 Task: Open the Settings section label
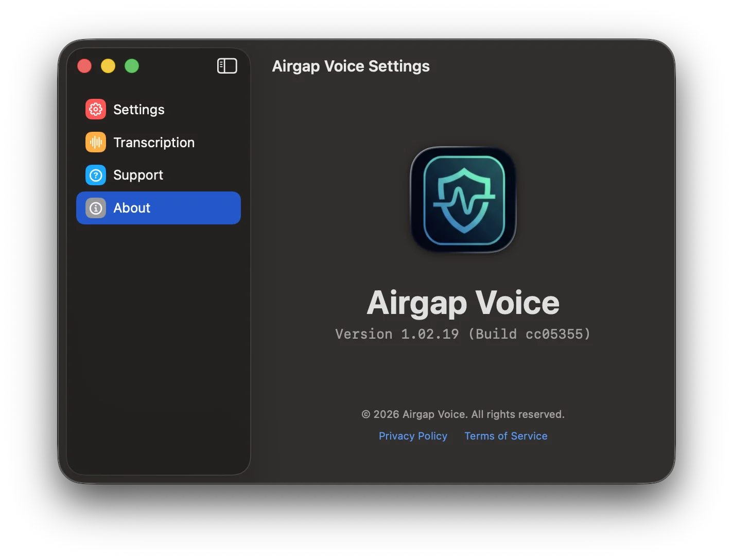click(x=139, y=110)
